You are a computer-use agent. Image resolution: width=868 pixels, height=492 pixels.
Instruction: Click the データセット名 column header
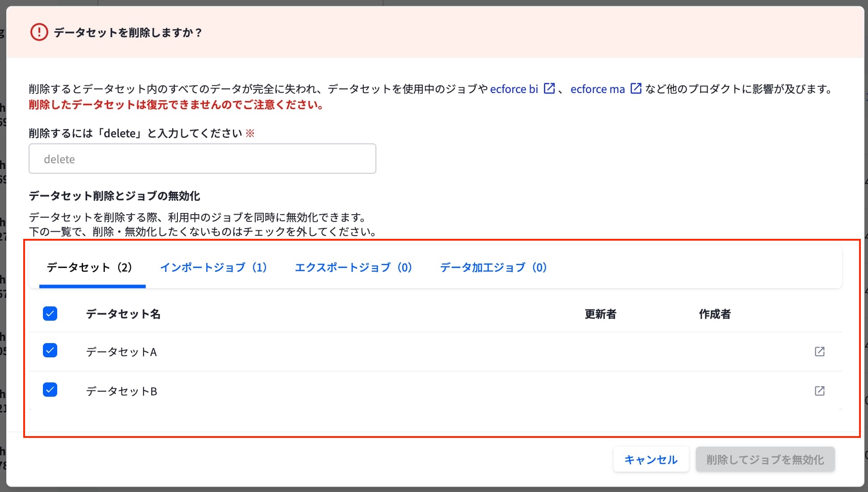123,314
